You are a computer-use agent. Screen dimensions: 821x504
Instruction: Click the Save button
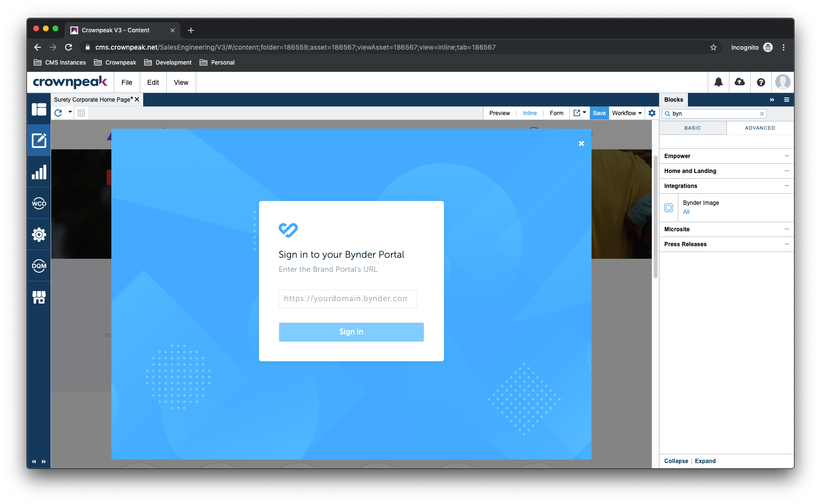point(599,113)
